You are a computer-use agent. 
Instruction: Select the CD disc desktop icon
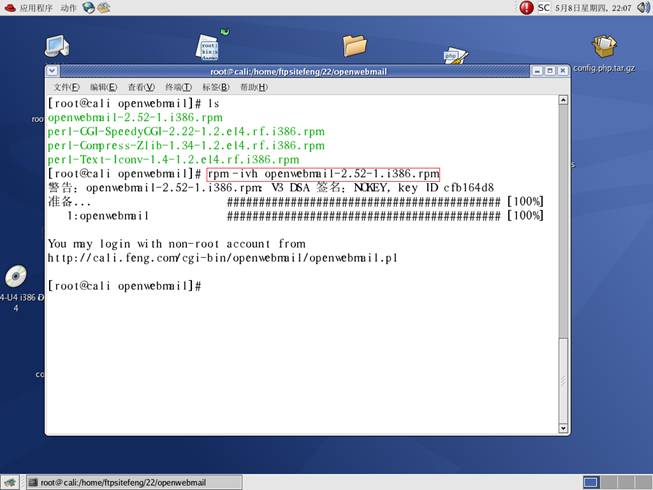15,277
